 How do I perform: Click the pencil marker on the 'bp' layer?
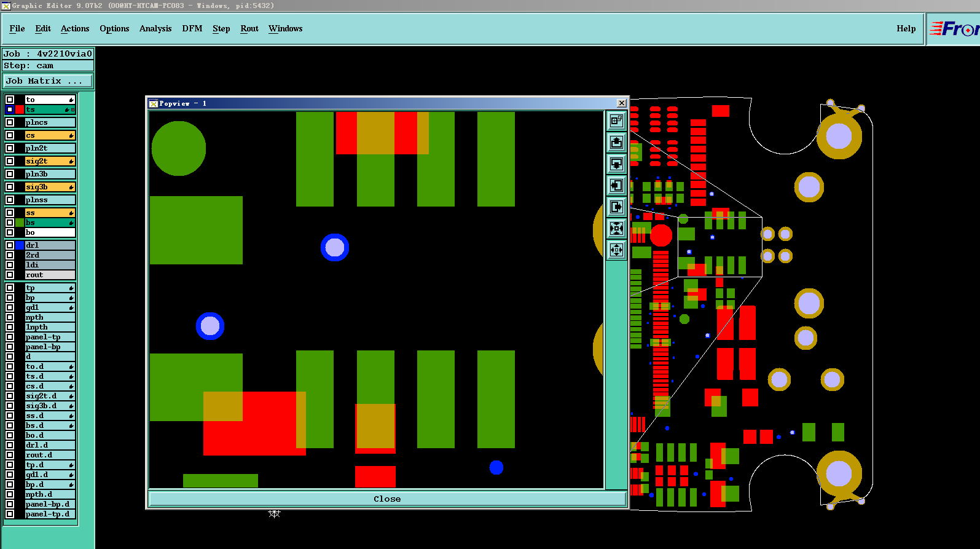point(71,298)
